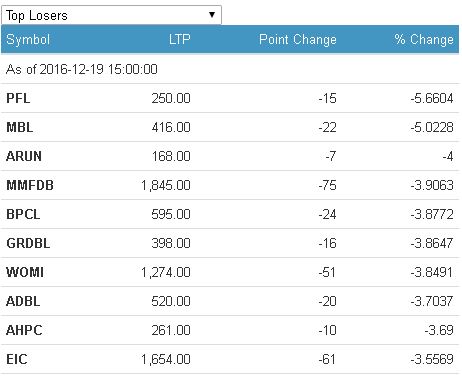This screenshot has height=382, width=462.
Task: Open the AHPC stock symbol
Action: pos(24,330)
